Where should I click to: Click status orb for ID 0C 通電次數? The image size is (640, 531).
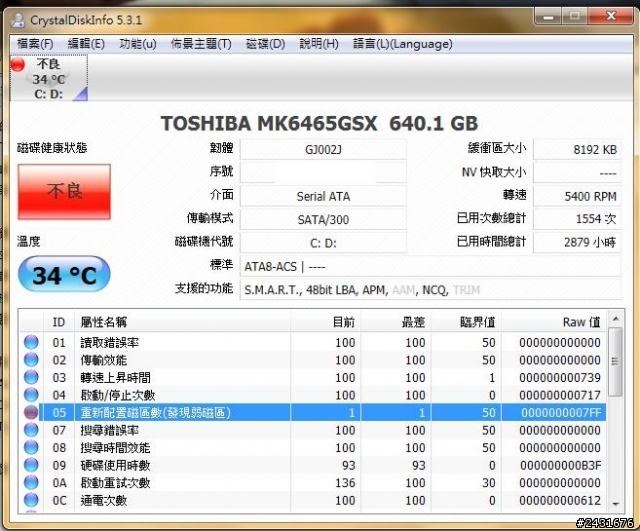pyautogui.click(x=31, y=500)
